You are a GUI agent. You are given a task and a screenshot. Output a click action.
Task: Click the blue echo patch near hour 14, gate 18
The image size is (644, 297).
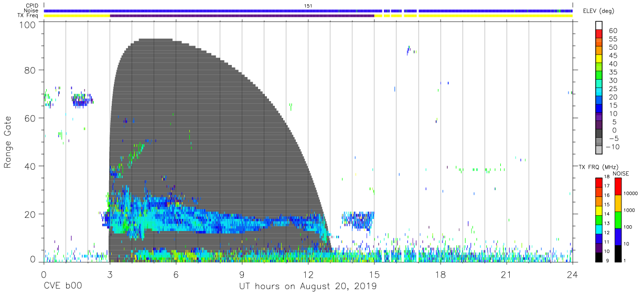[x=358, y=220]
